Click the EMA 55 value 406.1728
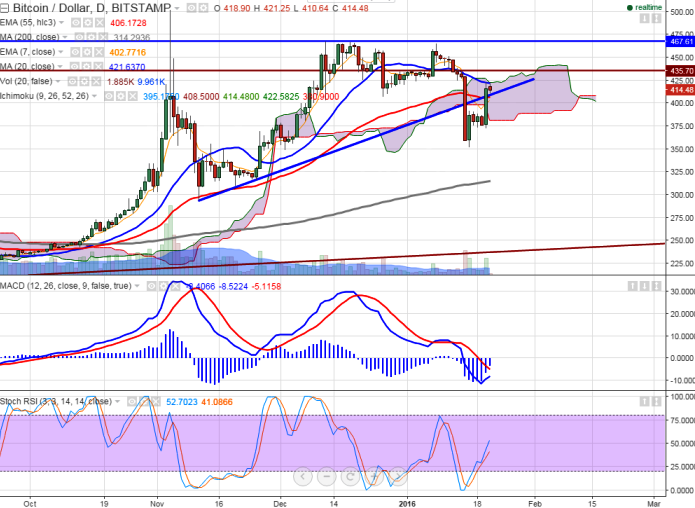 pos(128,23)
